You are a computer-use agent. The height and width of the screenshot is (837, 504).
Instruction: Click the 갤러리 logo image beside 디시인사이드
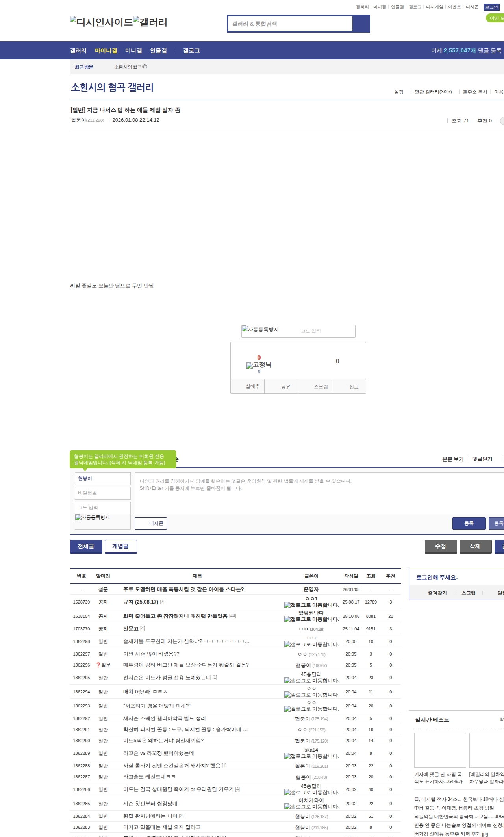coord(150,22)
